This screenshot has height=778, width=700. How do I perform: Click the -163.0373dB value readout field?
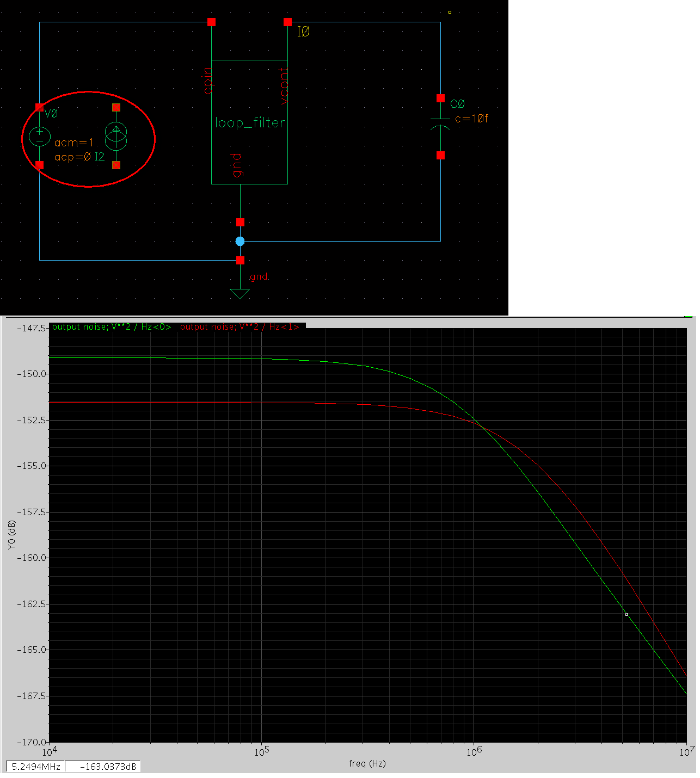click(103, 767)
